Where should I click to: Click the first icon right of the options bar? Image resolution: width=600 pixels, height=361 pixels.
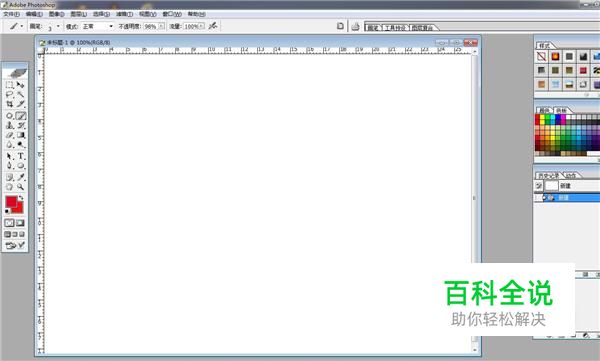(340, 26)
